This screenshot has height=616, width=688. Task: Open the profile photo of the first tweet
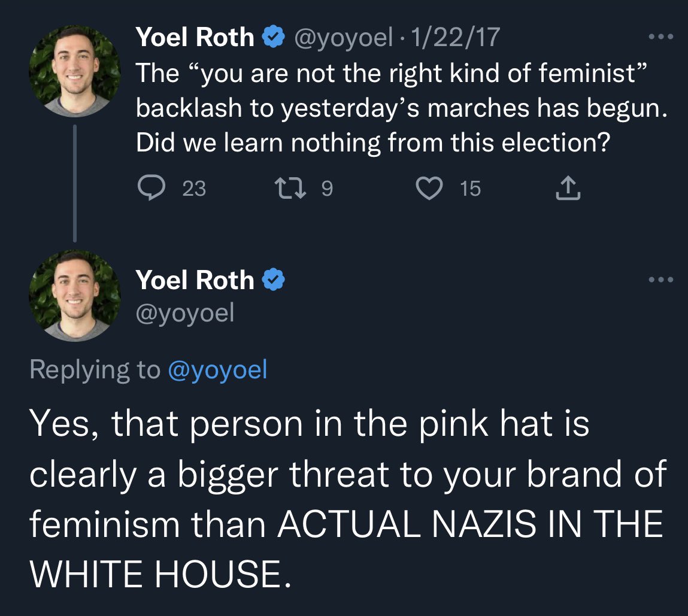[75, 71]
